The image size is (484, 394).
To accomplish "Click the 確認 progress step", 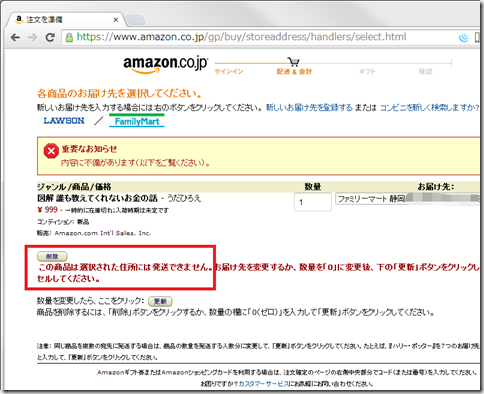I will pos(425,71).
